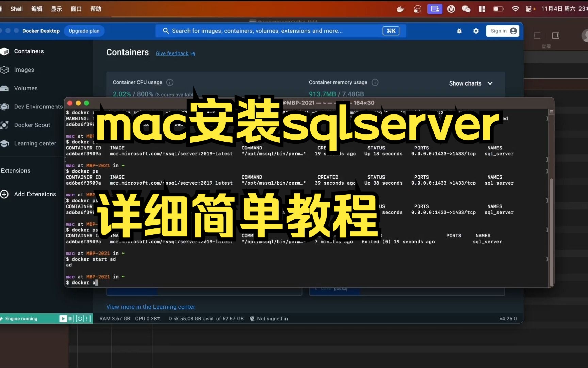The width and height of the screenshot is (588, 368).
Task: Click the troubleshoot bug icon
Action: pyautogui.click(x=459, y=31)
